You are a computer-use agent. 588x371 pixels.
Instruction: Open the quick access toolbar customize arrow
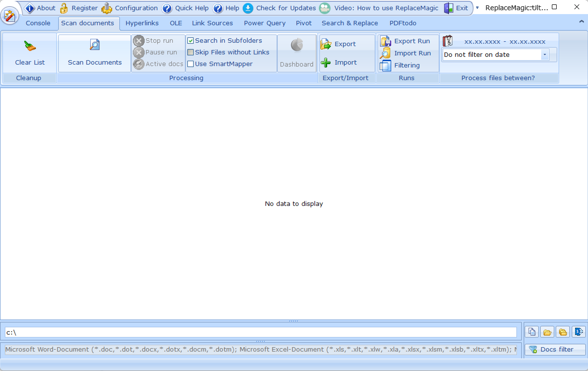point(477,8)
